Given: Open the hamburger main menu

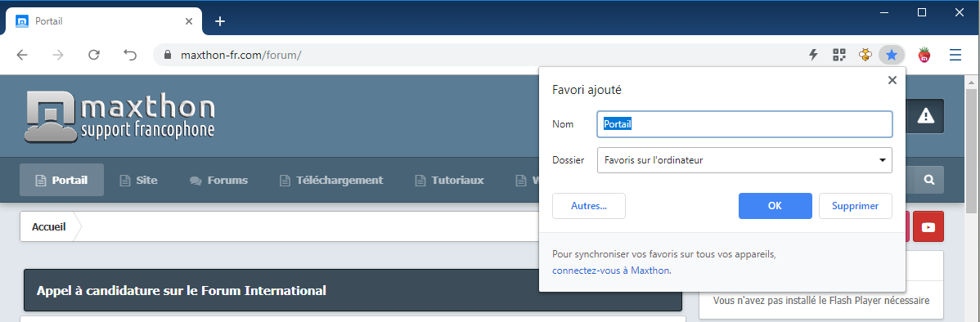Looking at the screenshot, I should click(955, 55).
